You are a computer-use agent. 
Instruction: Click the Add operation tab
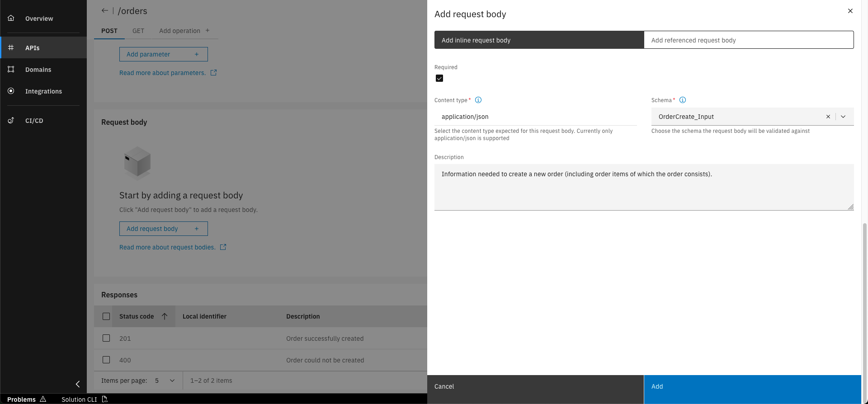[184, 31]
